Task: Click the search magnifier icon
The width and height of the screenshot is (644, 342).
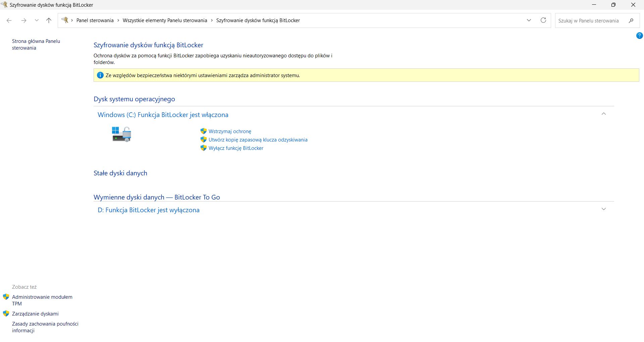Action: point(631,20)
